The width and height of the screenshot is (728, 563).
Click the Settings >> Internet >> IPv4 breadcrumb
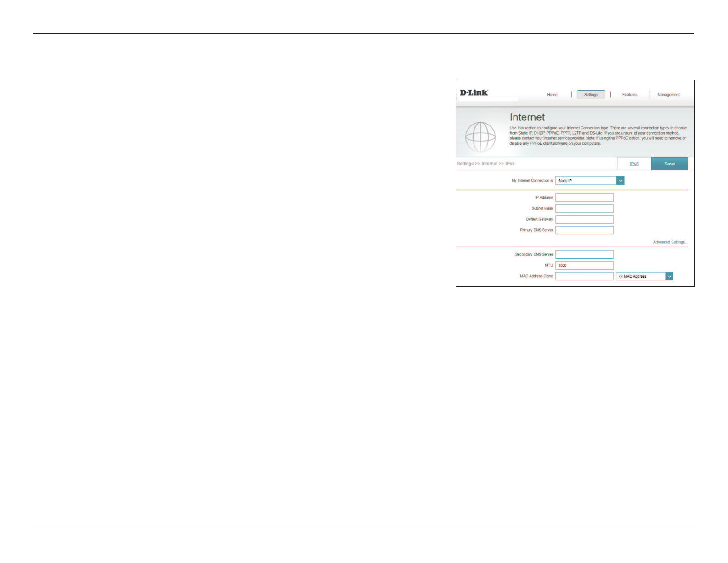click(x=485, y=164)
